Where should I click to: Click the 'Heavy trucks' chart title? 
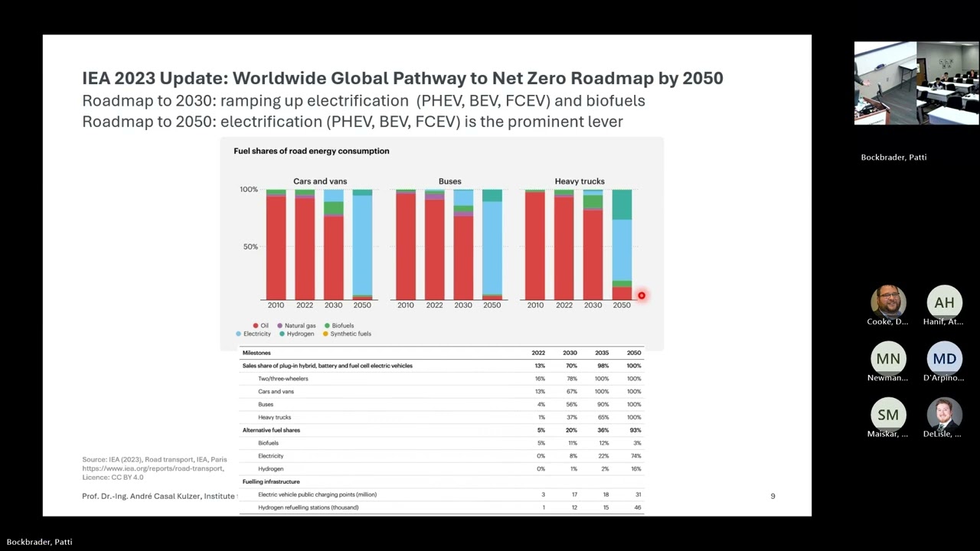(580, 181)
